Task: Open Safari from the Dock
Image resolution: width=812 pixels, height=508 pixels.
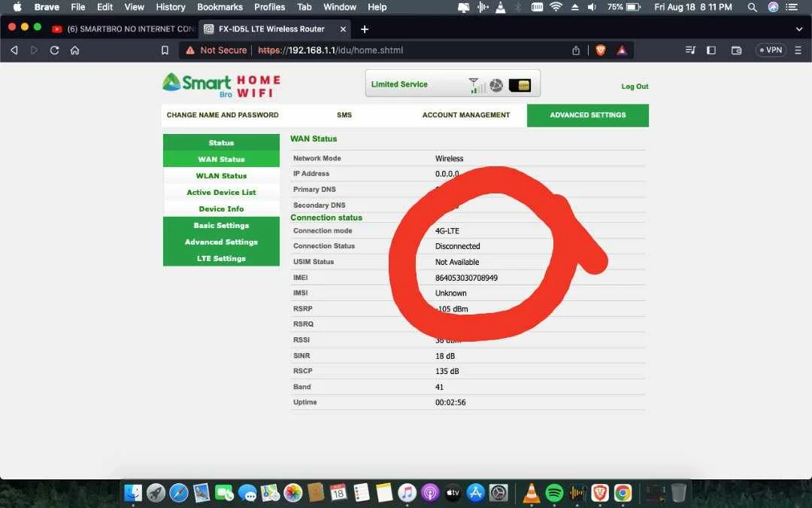Action: click(x=179, y=492)
